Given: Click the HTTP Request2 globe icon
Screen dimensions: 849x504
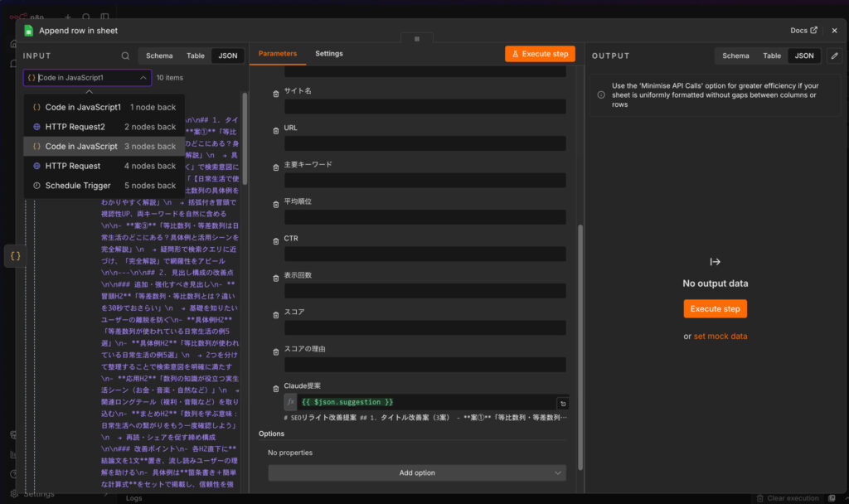Looking at the screenshot, I should click(36, 127).
